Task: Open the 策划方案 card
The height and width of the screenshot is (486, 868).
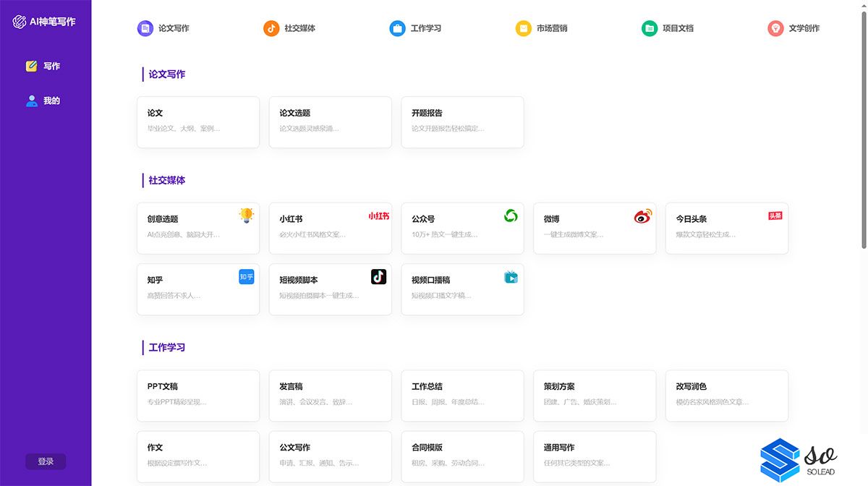Action: click(595, 396)
